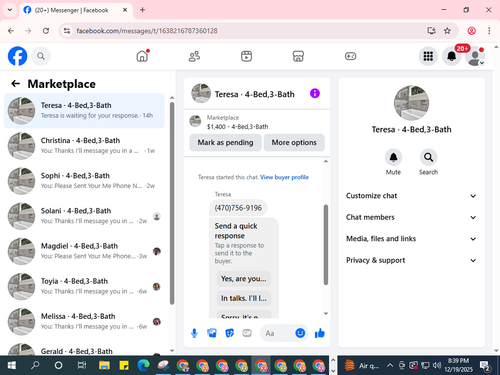This screenshot has width=500, height=375.
Task: Expand Media, files and links section
Action: (x=411, y=239)
